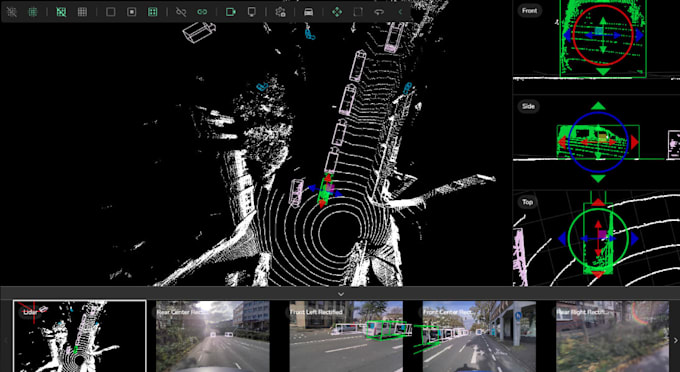Click the car icon in toolbar
This screenshot has width=680, height=372.
pyautogui.click(x=308, y=12)
